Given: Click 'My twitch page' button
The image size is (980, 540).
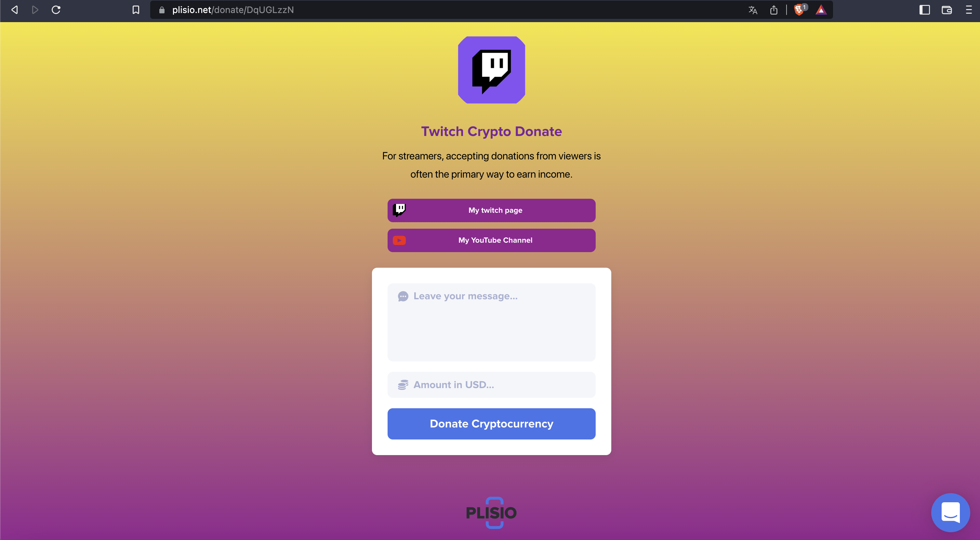Looking at the screenshot, I should 491,210.
